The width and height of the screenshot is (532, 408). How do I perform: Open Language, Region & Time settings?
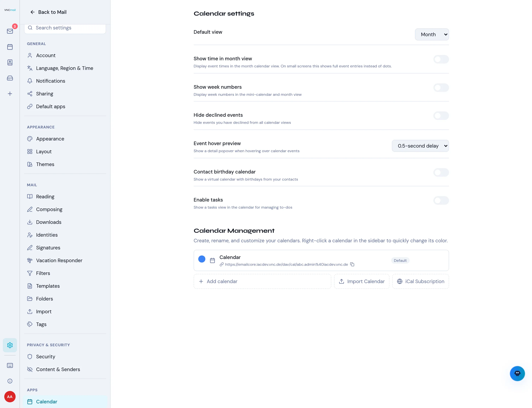coord(65,68)
